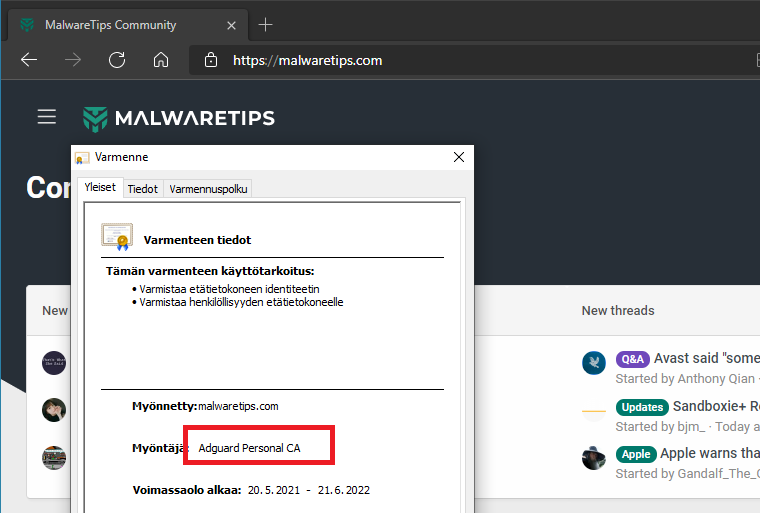Open a new browser tab
Viewport: 760px width, 513px height.
266,24
